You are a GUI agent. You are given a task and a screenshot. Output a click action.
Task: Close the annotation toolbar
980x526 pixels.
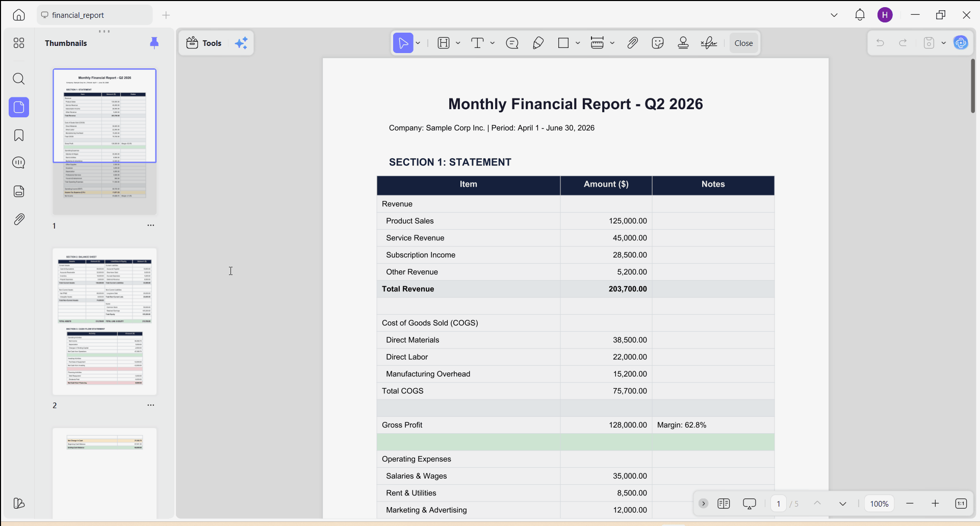click(x=743, y=43)
